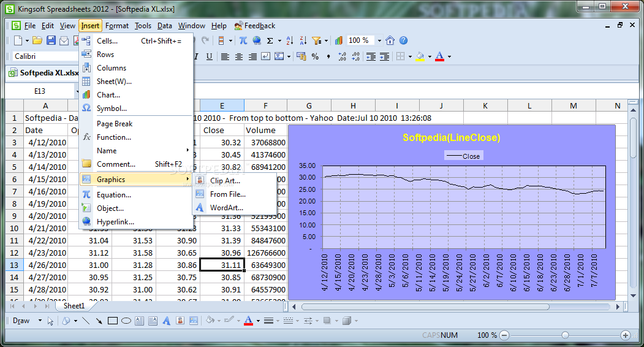Screen dimensions: 644x347
Task: Open the zoom percentage dropdown
Action: coord(379,40)
